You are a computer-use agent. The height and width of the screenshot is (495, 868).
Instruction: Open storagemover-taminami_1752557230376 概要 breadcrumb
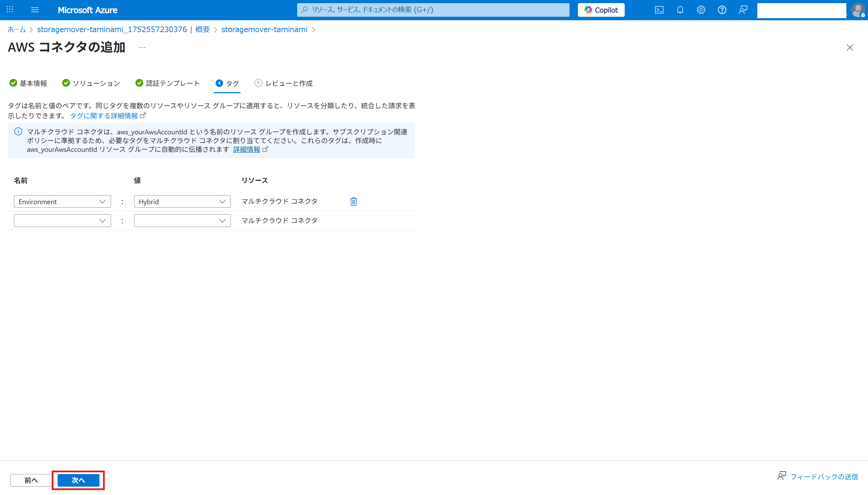(x=124, y=30)
